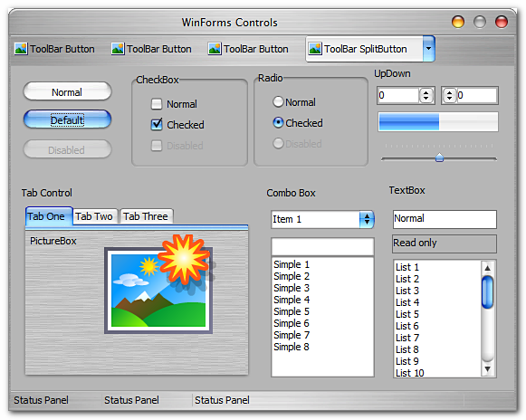Select the Normal radio button
The image size is (526, 420).
278,101
